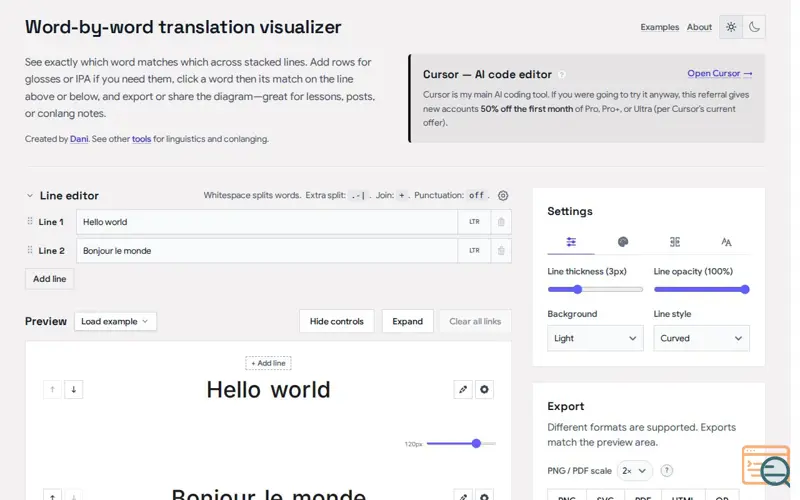Open the spacing layout tab in Settings
Image resolution: width=800 pixels, height=500 pixels.
click(x=674, y=242)
